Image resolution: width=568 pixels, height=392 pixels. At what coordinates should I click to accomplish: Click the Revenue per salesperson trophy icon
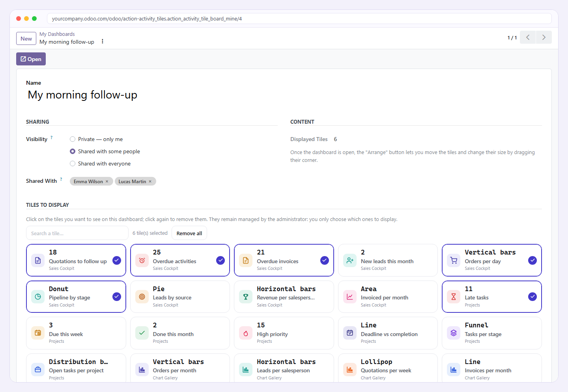246,297
